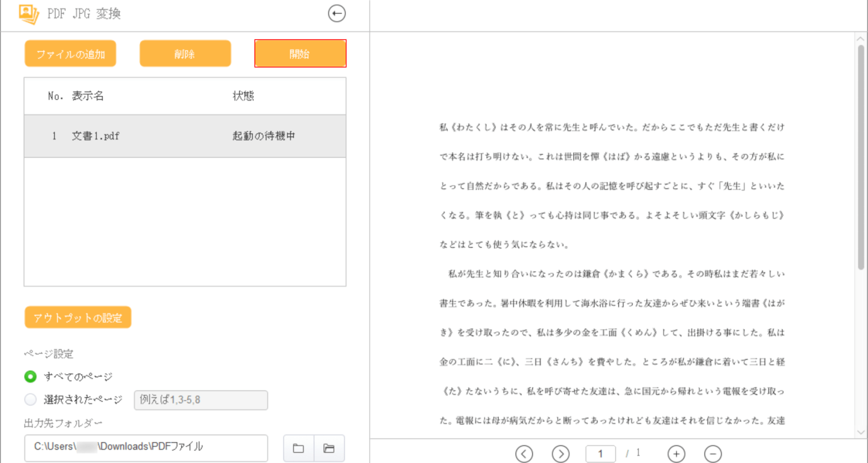Image resolution: width=868 pixels, height=463 pixels.
Task: Click the current page number field
Action: [601, 454]
